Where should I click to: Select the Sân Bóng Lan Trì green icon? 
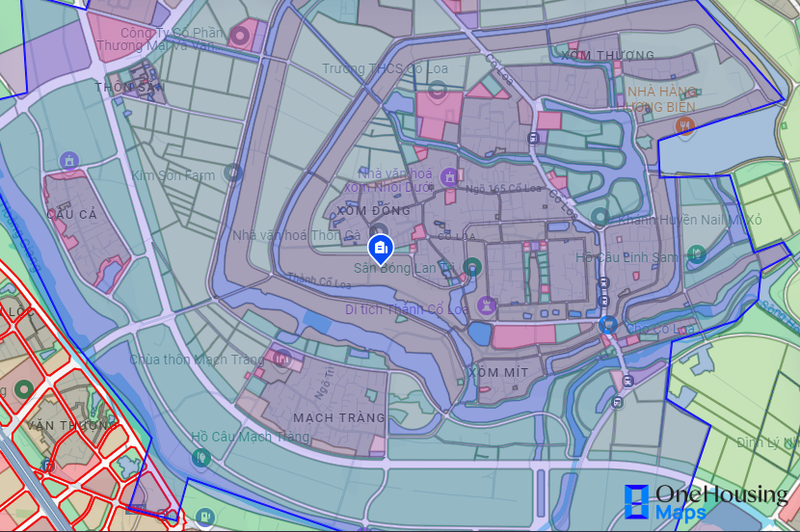(472, 266)
